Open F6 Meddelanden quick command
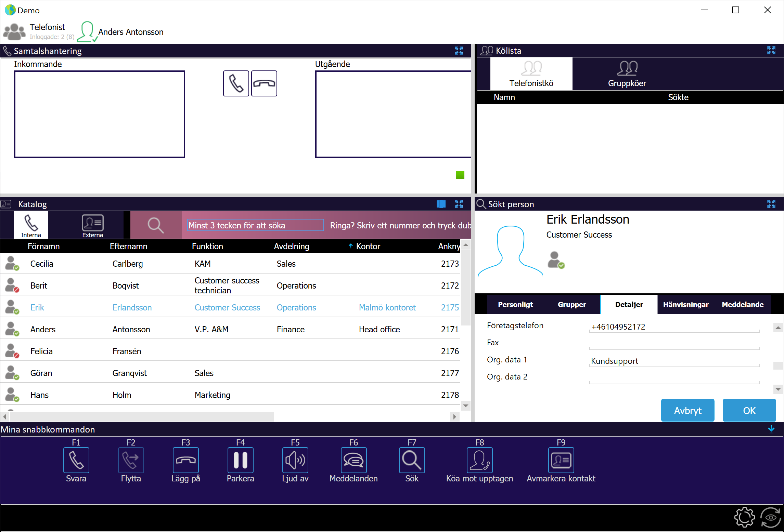 tap(354, 460)
